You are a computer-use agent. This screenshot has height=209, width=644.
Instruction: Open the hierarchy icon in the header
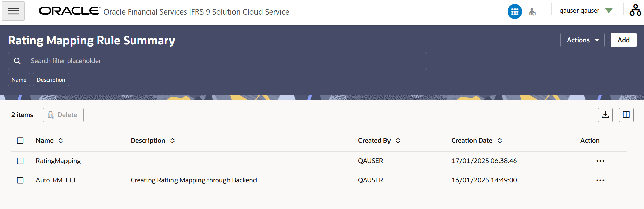coord(635,10)
